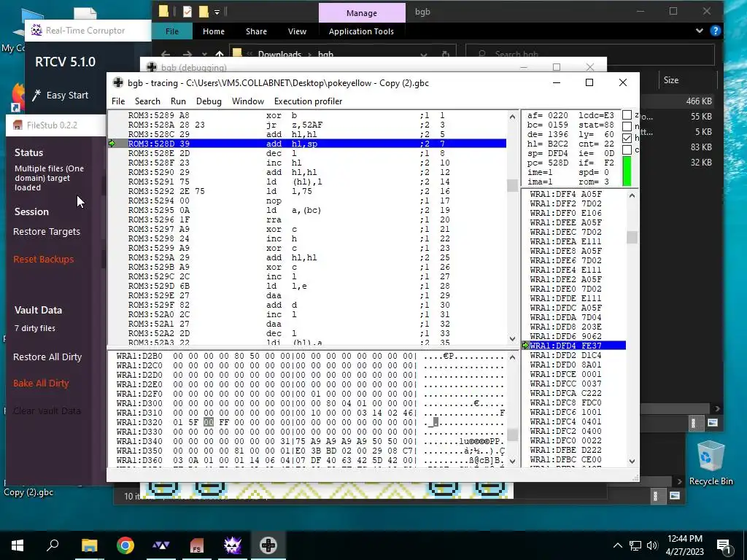Screen dimensions: 747x560
Task: Open the Search menu in bgb debugger
Action: pos(147,101)
